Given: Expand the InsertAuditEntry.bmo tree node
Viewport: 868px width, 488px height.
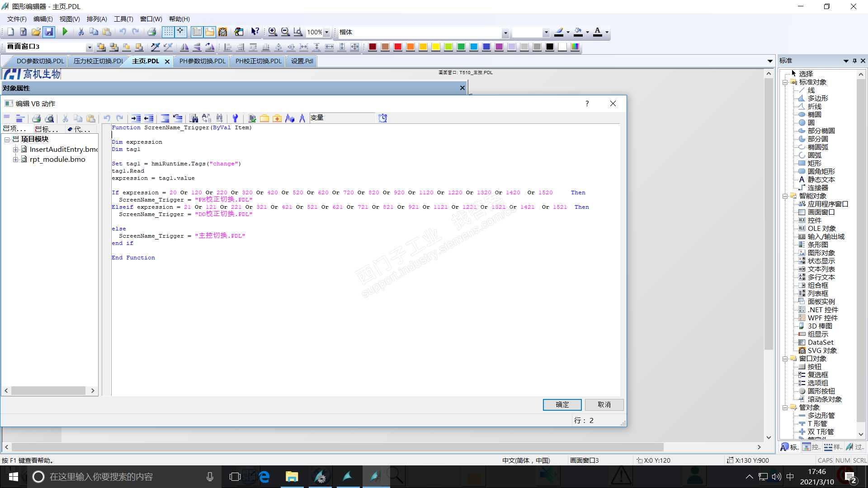Looking at the screenshot, I should tap(15, 150).
